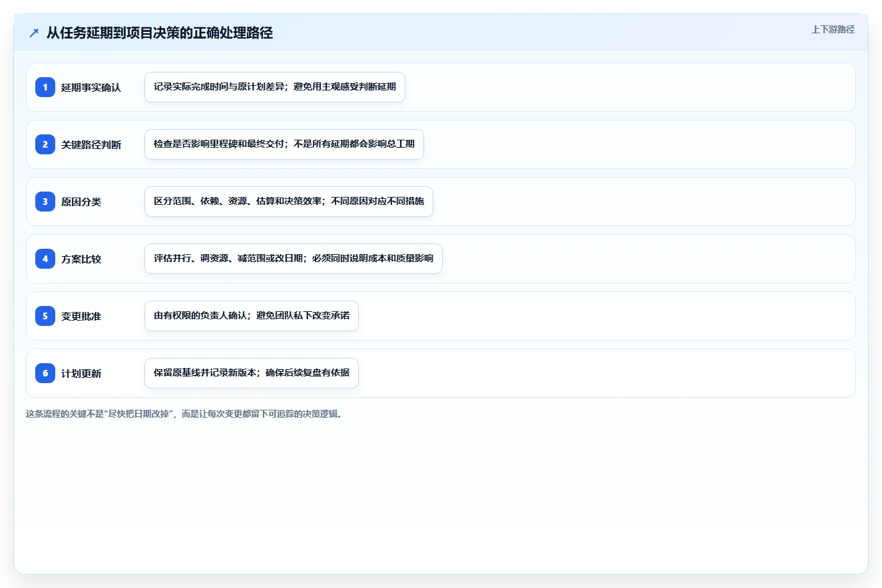Click the step 2 number badge
This screenshot has width=882, height=588.
pos(45,144)
